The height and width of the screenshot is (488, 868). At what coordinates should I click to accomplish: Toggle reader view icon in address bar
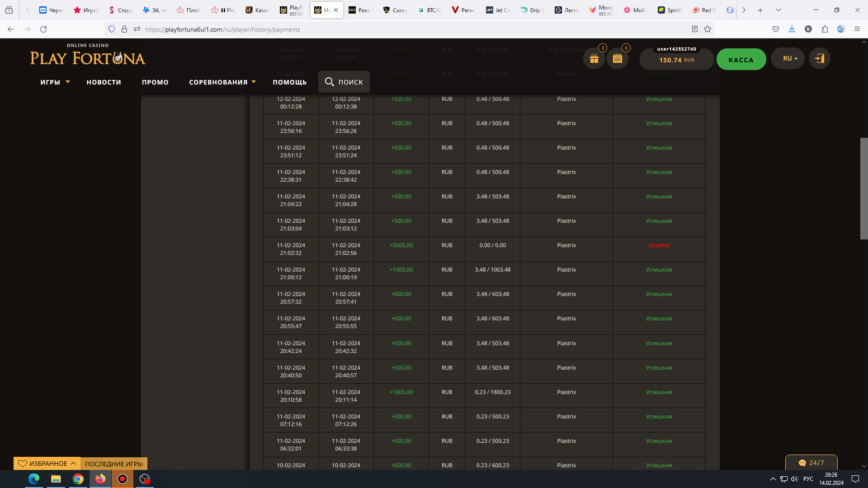tap(695, 29)
